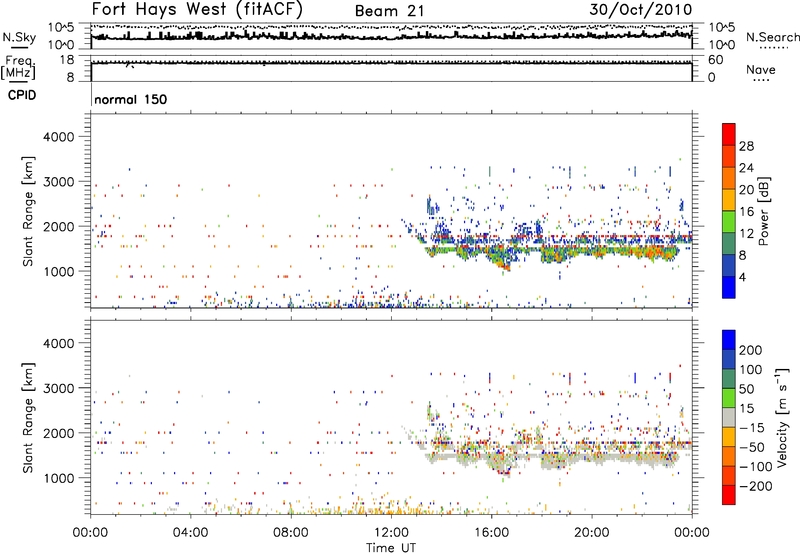The width and height of the screenshot is (800, 554).
Task: Click the "CPID" label
Action: [22, 95]
